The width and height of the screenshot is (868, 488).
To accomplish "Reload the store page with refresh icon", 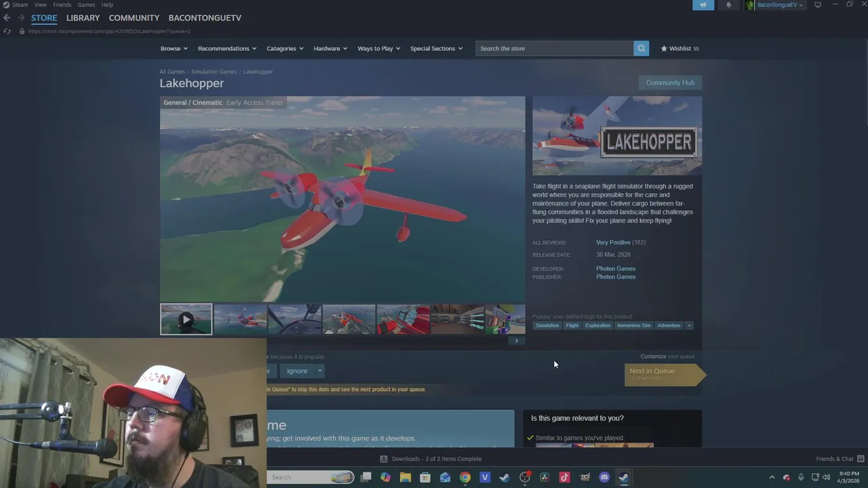I will point(7,31).
